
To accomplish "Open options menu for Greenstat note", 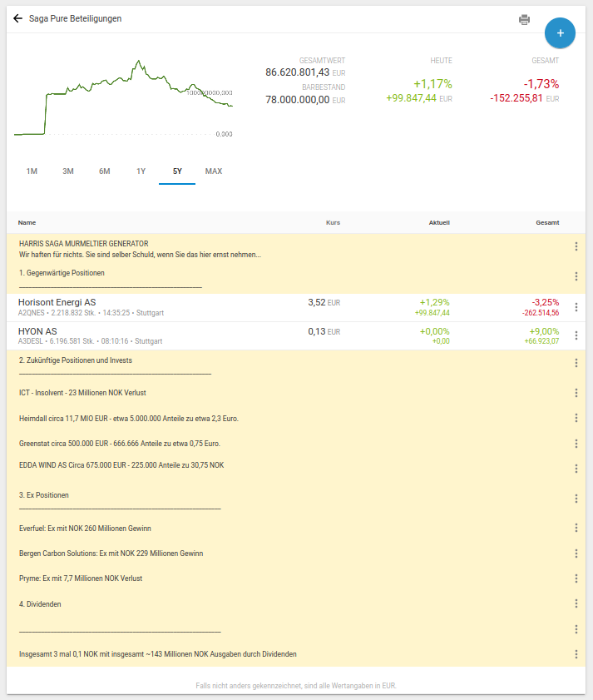I will [x=576, y=444].
